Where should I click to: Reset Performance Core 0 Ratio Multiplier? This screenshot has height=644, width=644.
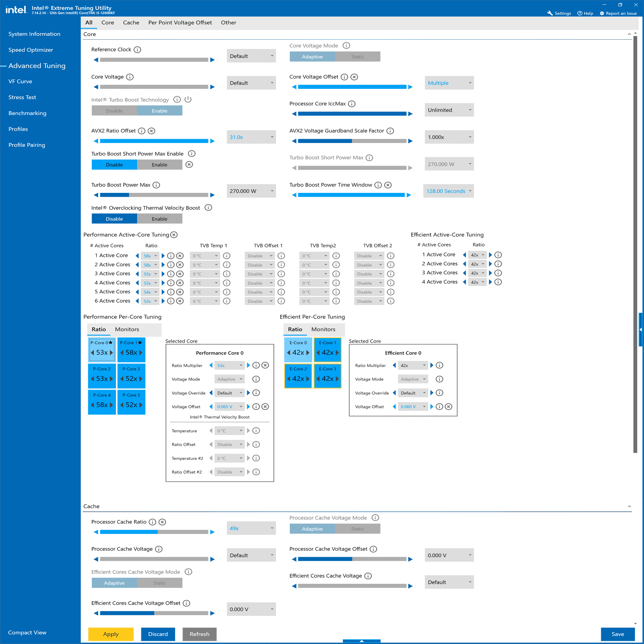pos(265,365)
